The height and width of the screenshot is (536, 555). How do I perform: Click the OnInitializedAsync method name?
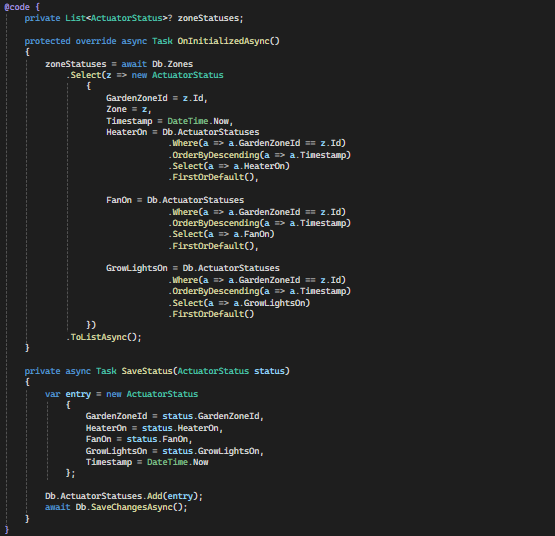coord(223,41)
